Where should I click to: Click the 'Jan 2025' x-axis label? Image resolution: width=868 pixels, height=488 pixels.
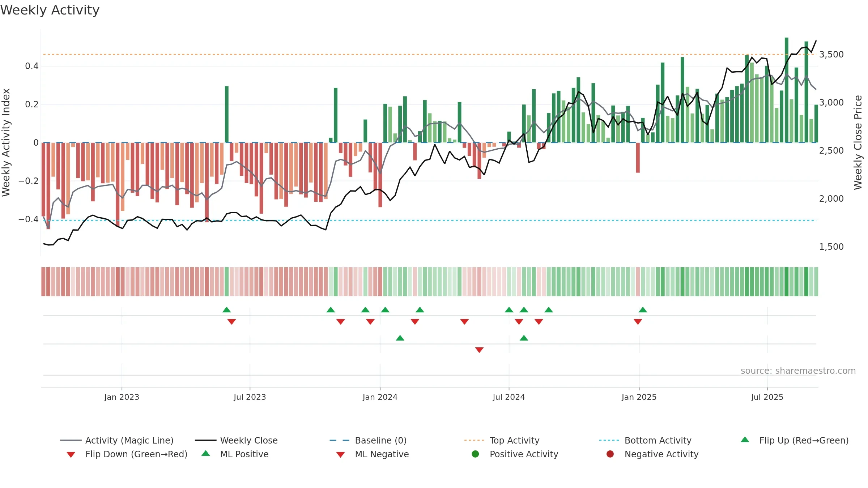coord(639,397)
